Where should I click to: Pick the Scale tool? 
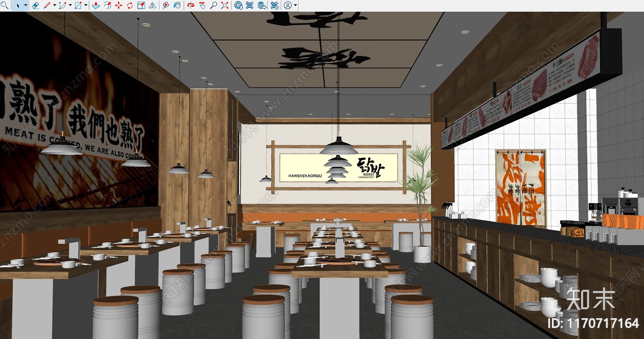pyautogui.click(x=141, y=5)
